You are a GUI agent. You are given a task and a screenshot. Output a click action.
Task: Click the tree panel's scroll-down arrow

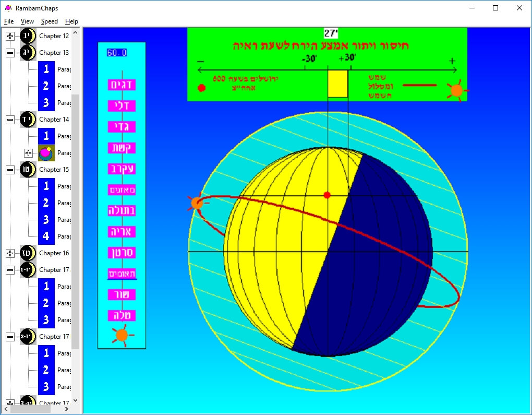75,400
